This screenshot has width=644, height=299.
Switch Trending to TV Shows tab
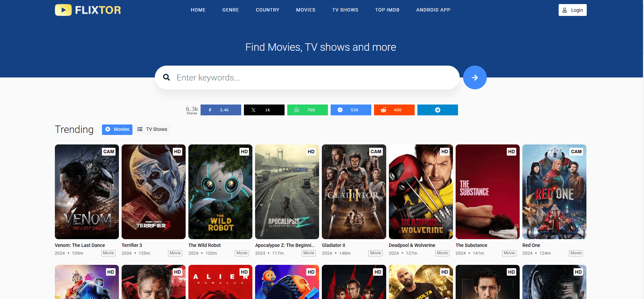(x=152, y=130)
